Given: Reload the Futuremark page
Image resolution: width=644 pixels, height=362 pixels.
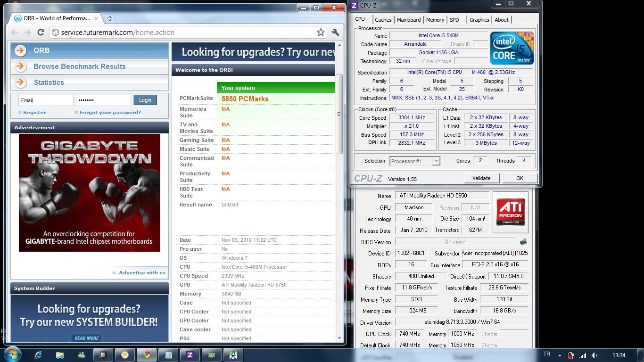Looking at the screenshot, I should coord(41,33).
